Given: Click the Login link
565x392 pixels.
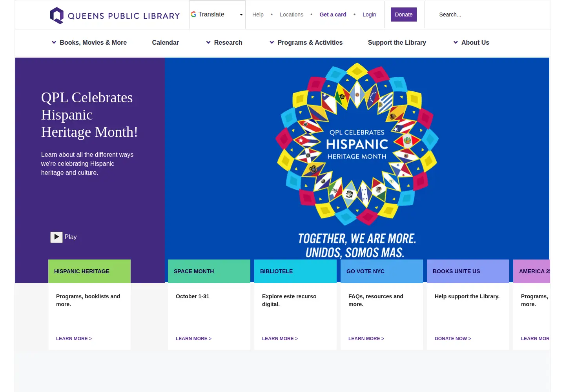Looking at the screenshot, I should point(369,15).
